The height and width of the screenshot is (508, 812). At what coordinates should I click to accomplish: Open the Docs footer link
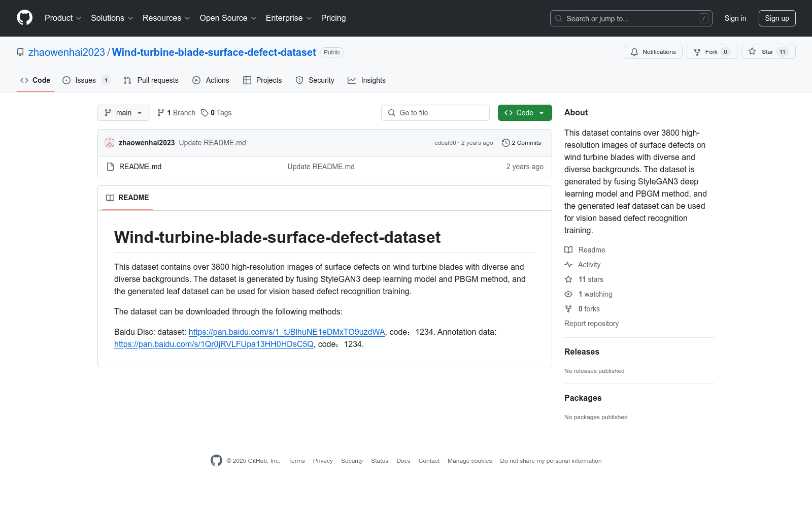403,461
